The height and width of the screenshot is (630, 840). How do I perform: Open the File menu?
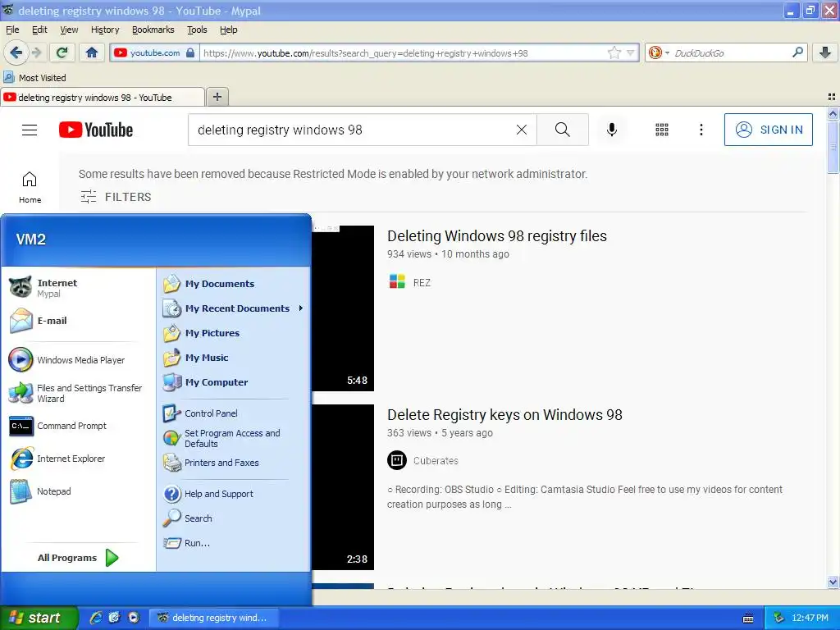click(x=12, y=30)
